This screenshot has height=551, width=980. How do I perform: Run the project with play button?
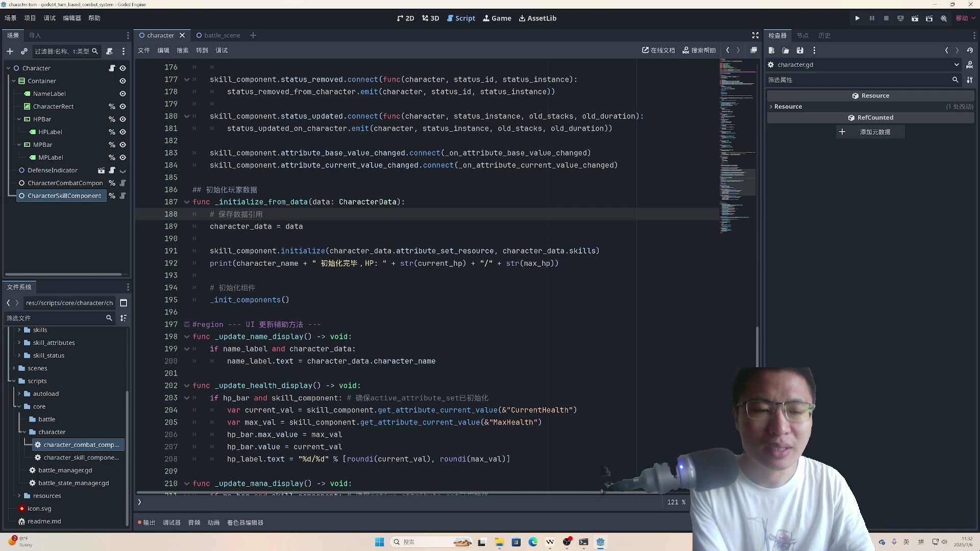click(x=857, y=18)
